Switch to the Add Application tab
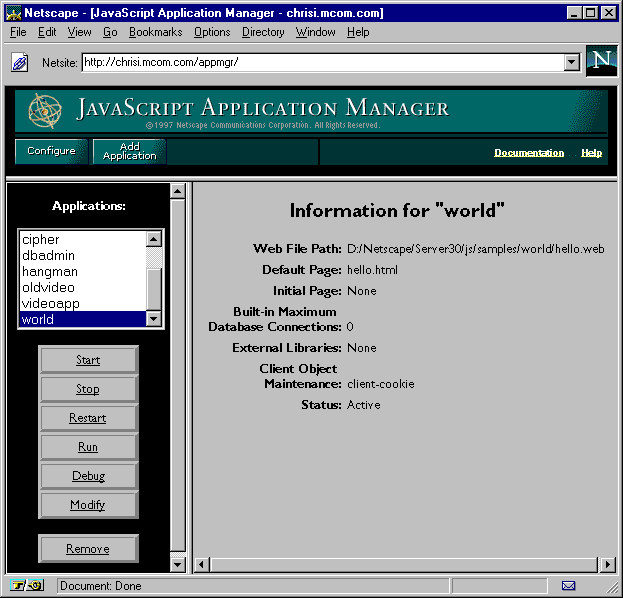 point(130,151)
